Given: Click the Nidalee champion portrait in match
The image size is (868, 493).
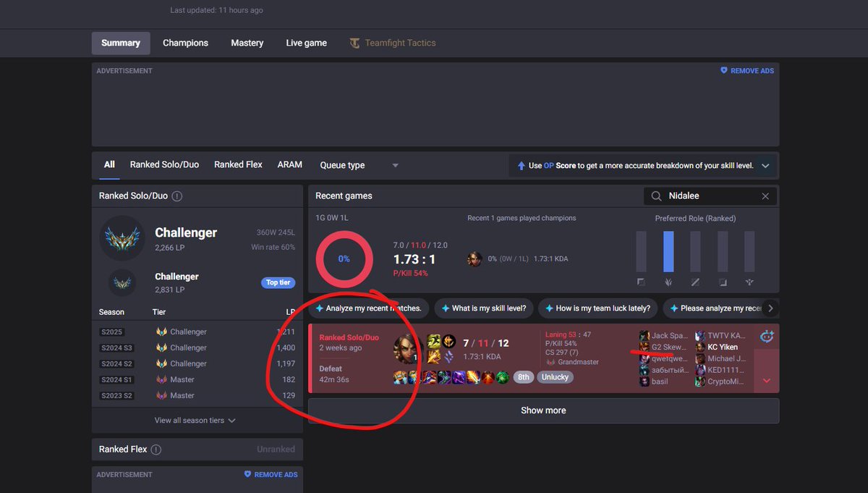Looking at the screenshot, I should 408,349.
